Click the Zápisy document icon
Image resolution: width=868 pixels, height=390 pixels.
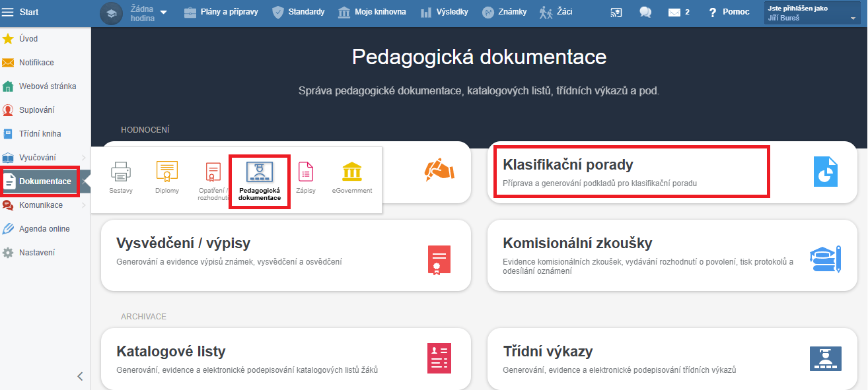tap(306, 172)
